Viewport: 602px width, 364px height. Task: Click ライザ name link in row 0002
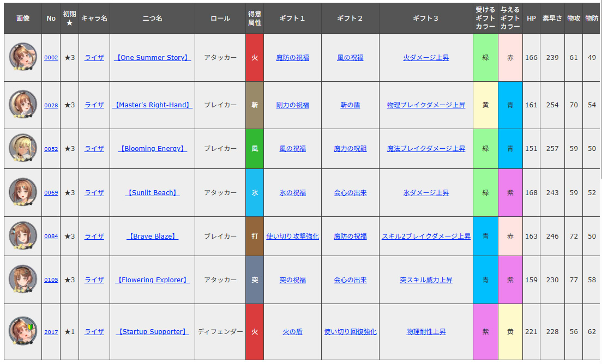tap(94, 58)
